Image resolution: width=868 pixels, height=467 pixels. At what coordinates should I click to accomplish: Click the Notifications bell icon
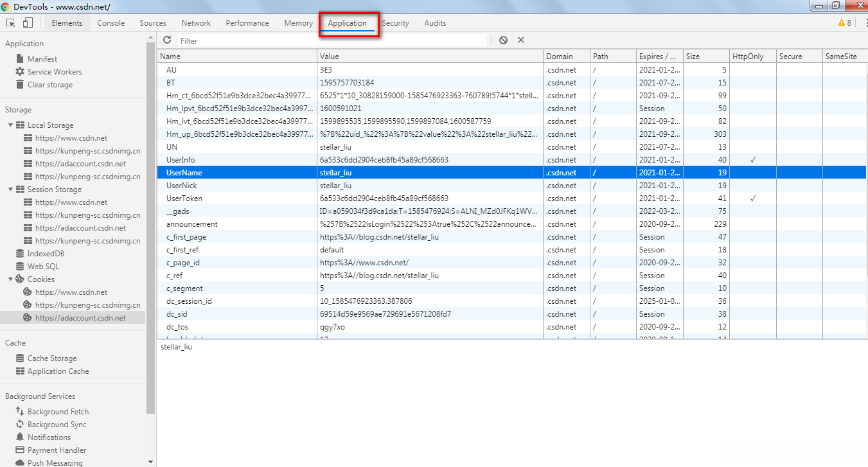tap(20, 437)
